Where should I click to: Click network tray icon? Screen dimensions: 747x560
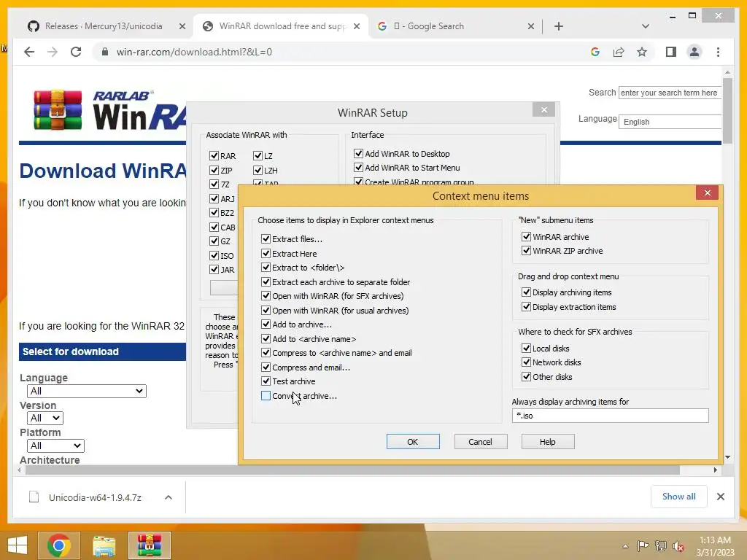[x=661, y=546]
